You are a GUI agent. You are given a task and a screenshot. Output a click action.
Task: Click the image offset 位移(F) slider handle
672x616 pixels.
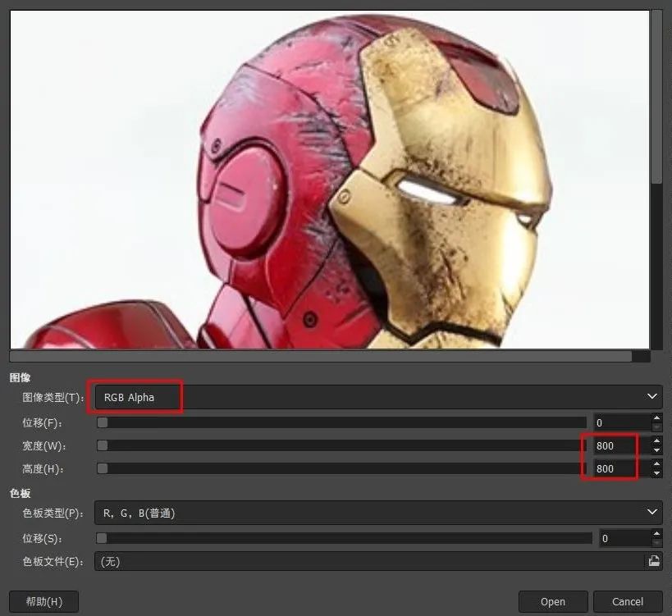pos(103,422)
